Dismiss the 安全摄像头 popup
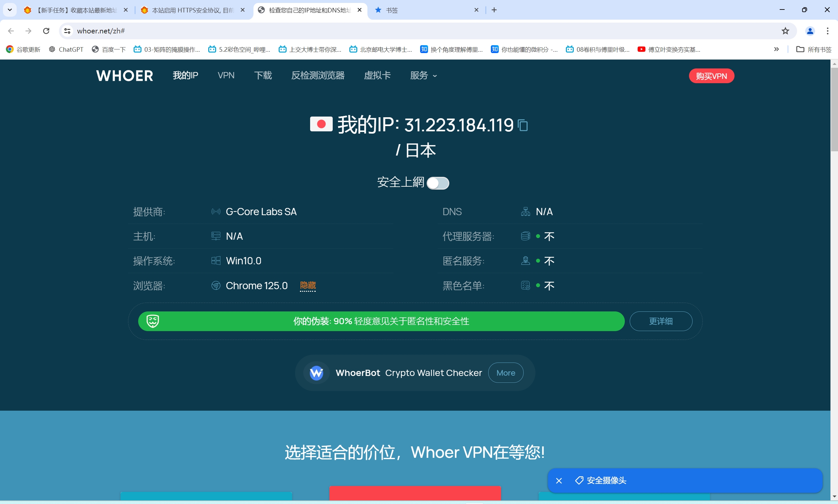This screenshot has width=838, height=504. tap(559, 481)
